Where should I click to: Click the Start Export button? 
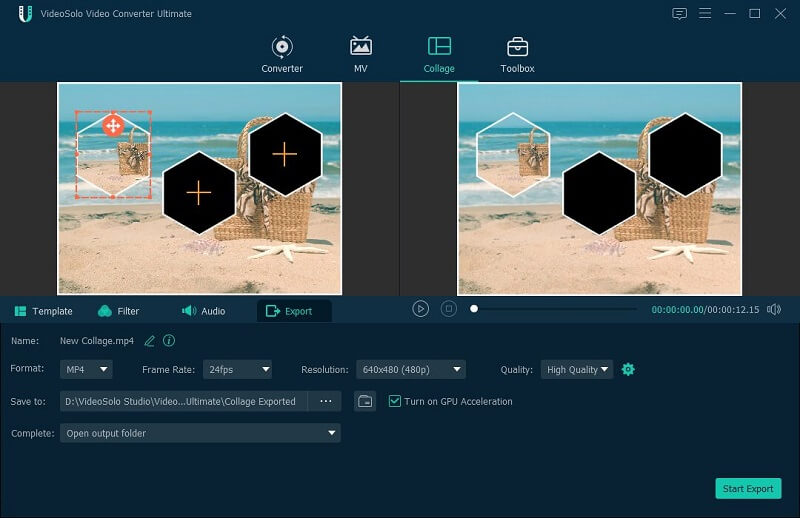coord(748,489)
